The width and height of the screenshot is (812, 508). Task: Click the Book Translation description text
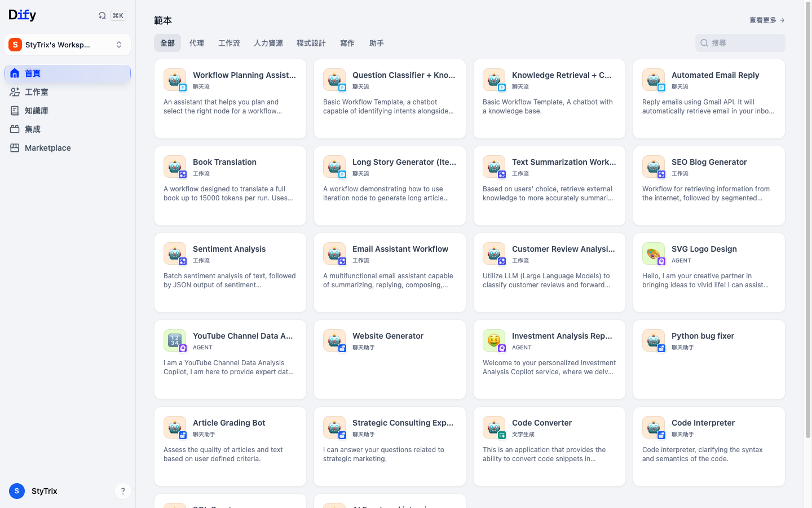228,194
